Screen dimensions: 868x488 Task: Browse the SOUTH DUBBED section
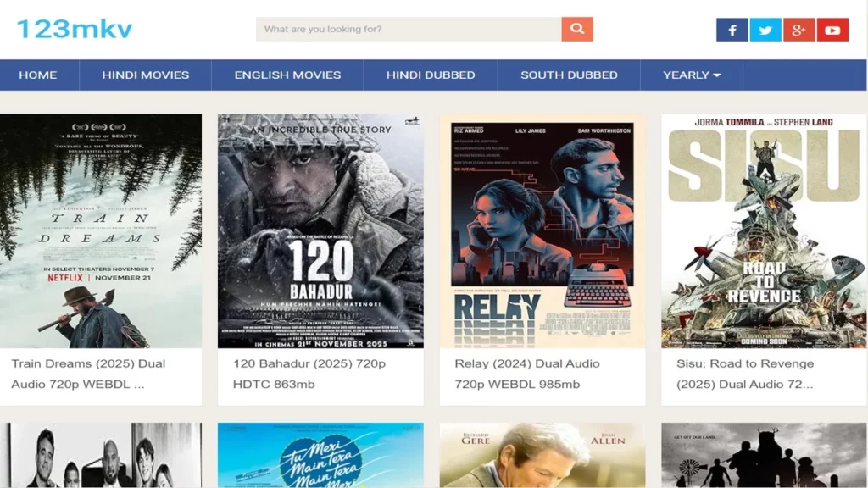[x=568, y=75]
